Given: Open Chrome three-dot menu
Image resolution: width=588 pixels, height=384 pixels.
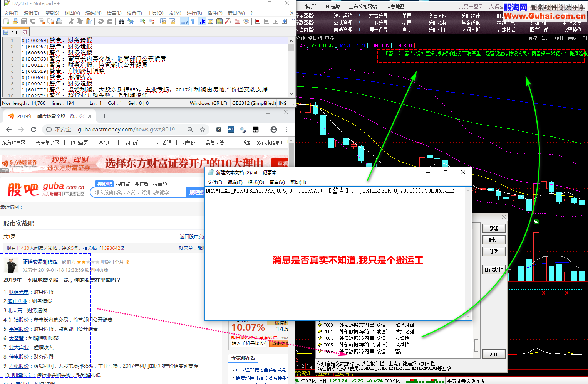Looking at the screenshot, I should click(x=286, y=130).
